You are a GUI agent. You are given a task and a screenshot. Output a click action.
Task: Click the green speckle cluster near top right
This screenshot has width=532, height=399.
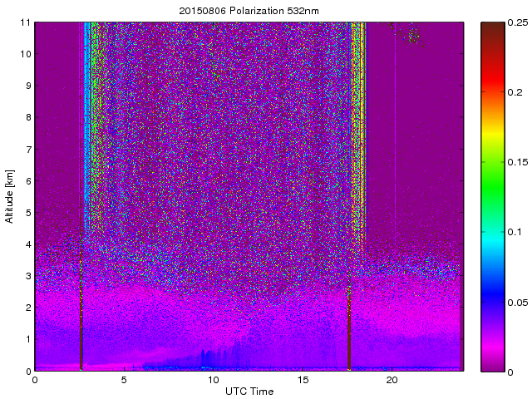(413, 35)
